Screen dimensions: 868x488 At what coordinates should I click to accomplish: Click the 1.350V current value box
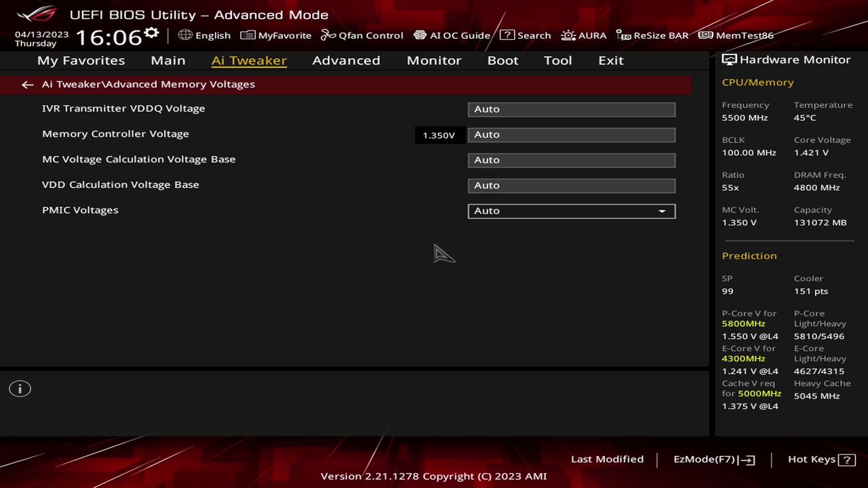point(439,135)
